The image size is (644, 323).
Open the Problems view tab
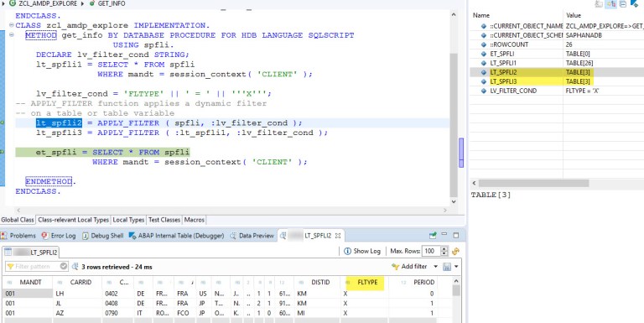(x=18, y=236)
